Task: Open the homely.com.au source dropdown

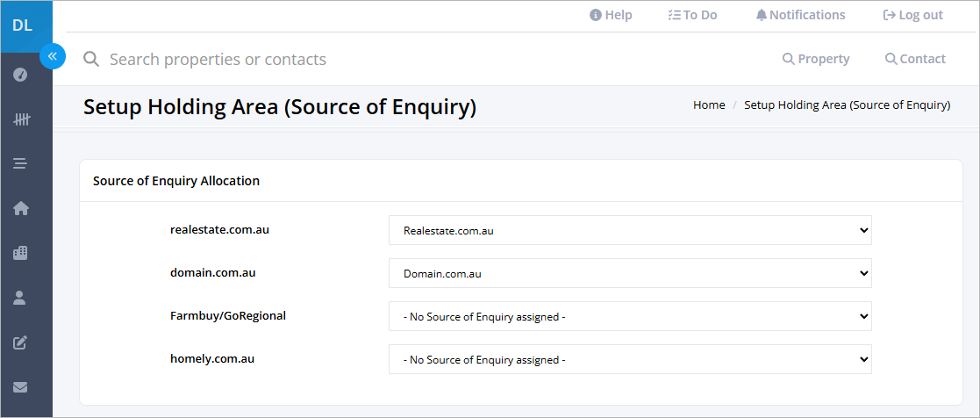Action: 630,359
